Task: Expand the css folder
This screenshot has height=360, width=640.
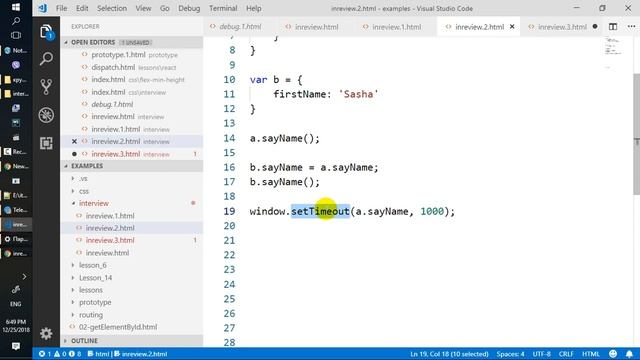Action: pos(84,191)
